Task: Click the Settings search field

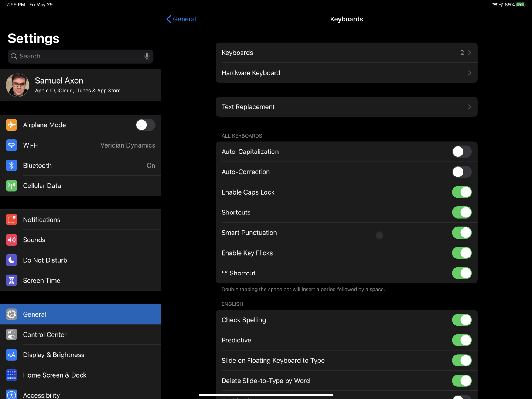Action: (x=74, y=56)
